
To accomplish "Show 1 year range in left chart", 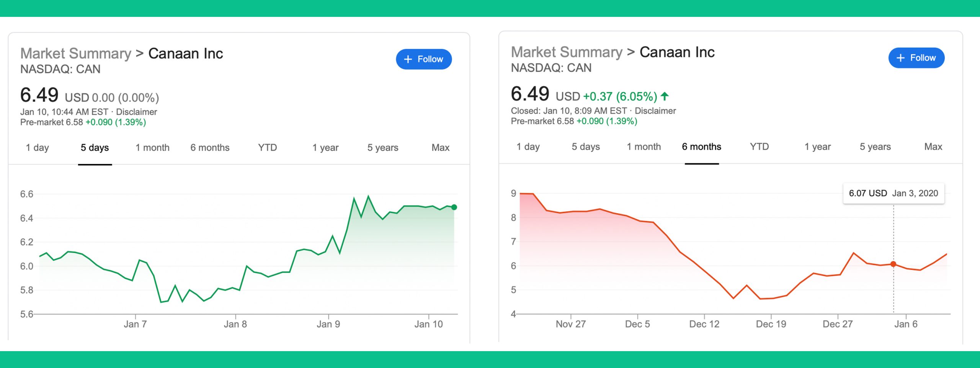I will click(x=325, y=148).
